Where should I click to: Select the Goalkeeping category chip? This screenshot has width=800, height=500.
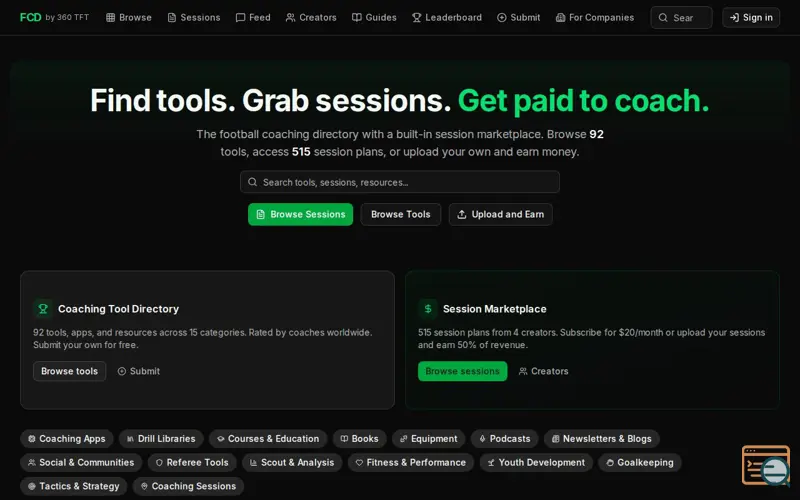[640, 463]
